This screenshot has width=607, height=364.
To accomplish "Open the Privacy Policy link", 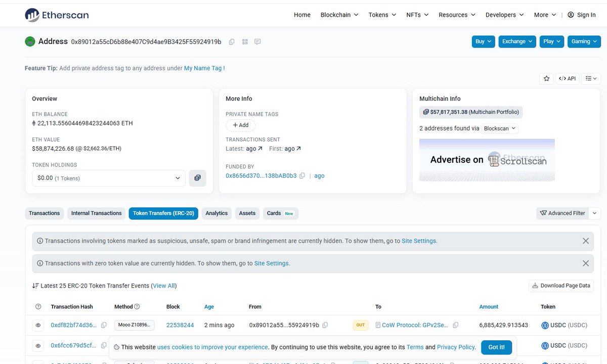I will (x=456, y=347).
